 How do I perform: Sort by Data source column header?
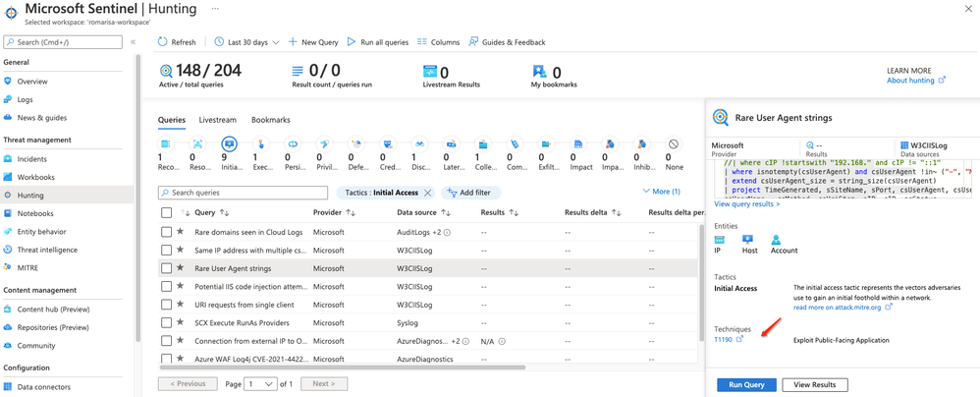[424, 212]
